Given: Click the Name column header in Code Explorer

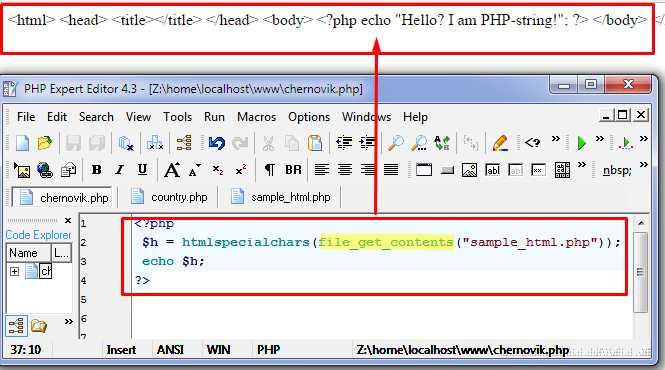Looking at the screenshot, I should pyautogui.click(x=28, y=253).
